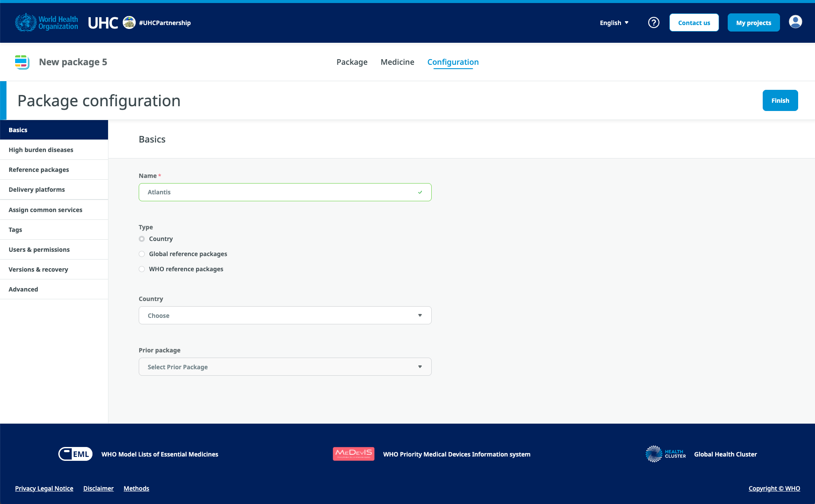Click the MeDevIS logo in the footer
This screenshot has width=815, height=504.
[353, 454]
